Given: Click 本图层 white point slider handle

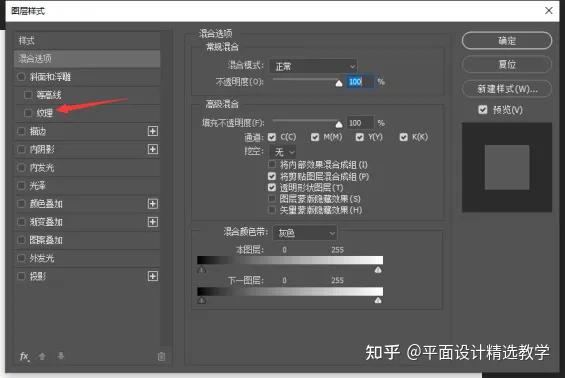Looking at the screenshot, I should (x=378, y=270).
